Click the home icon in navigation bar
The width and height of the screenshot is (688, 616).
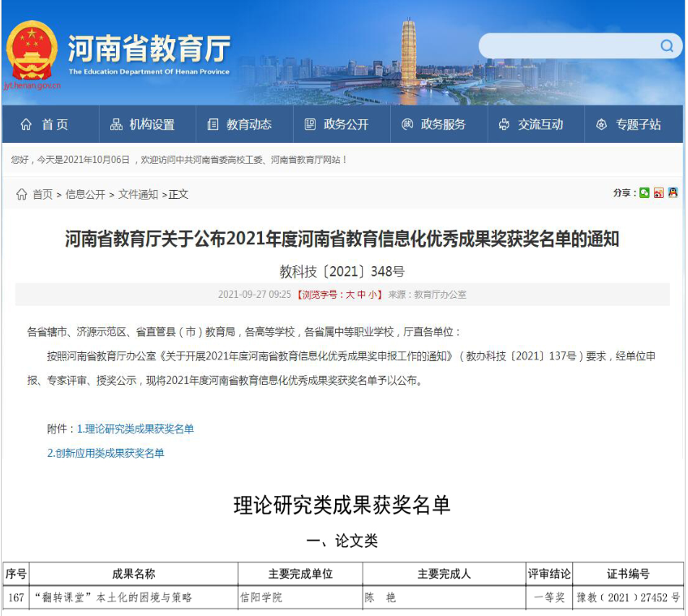click(26, 125)
